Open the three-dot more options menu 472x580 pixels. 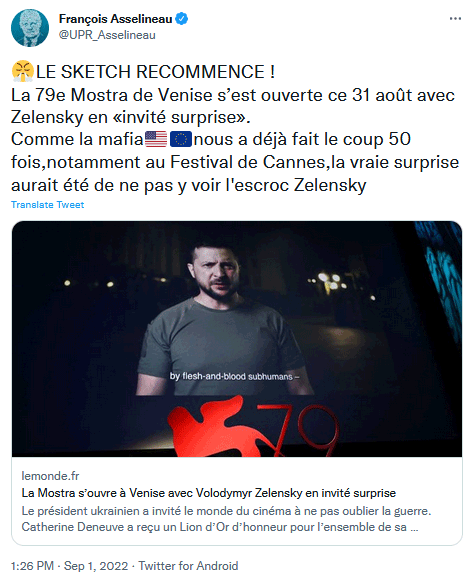[x=455, y=18]
